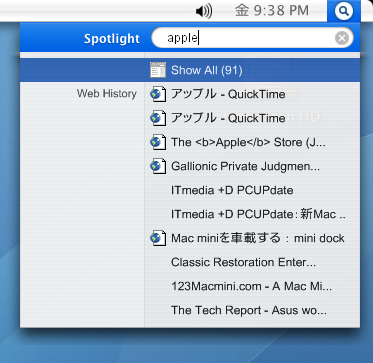Click web icon beside Apple Store result
373x363 pixels.
pos(158,142)
